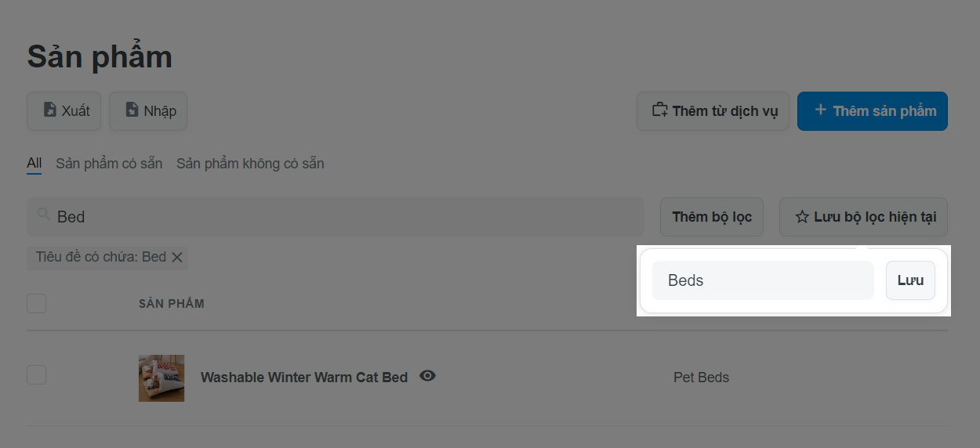
Task: Click the export file icon beside Xuất
Action: (x=49, y=110)
